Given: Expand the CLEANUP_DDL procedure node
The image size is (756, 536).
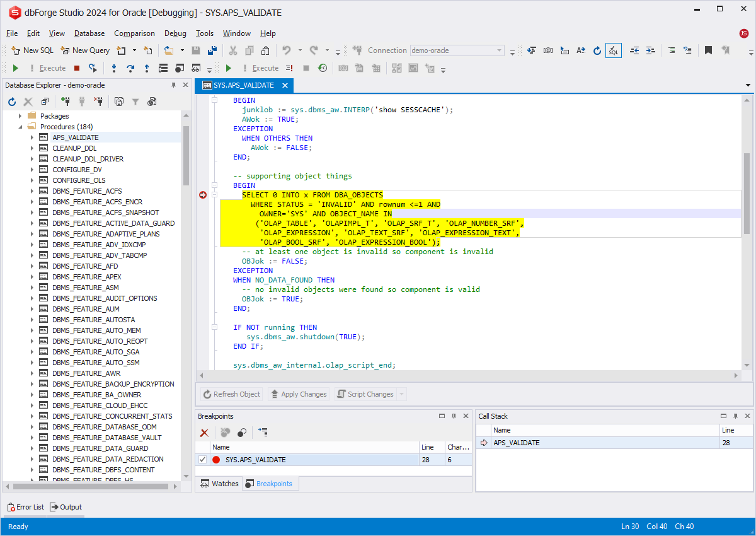Looking at the screenshot, I should (x=31, y=148).
